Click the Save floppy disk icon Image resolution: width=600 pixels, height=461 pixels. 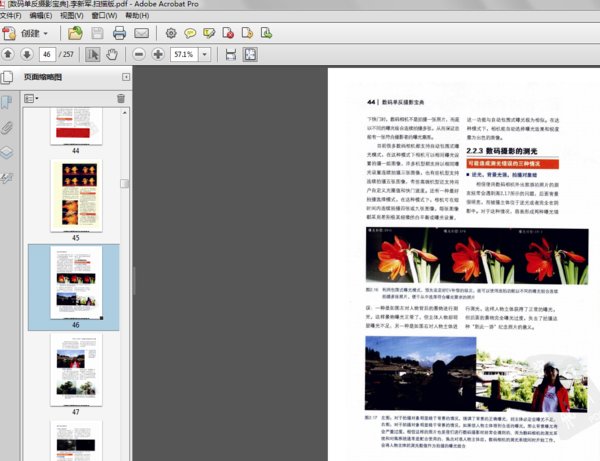(x=96, y=33)
